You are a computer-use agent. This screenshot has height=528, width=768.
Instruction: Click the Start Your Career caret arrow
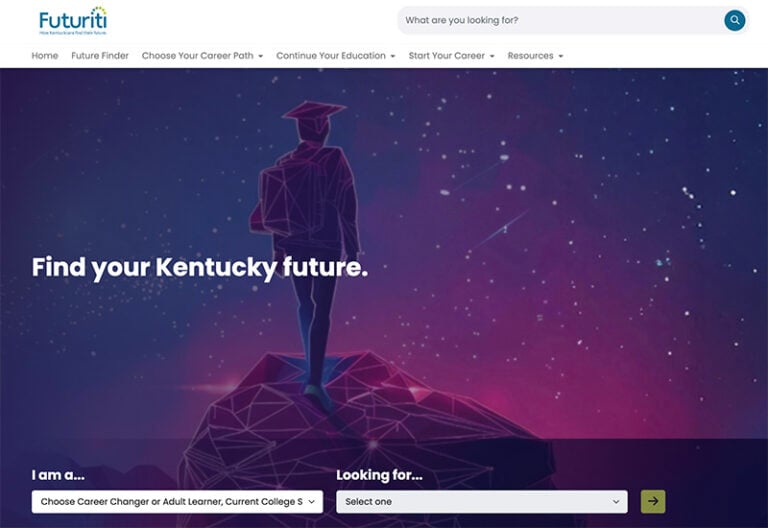pyautogui.click(x=492, y=56)
